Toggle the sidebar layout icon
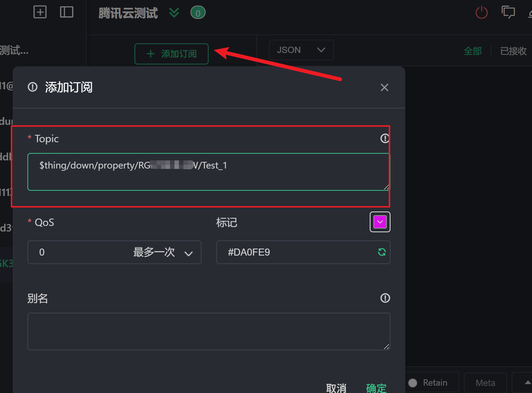Screen dimensions: 532x393 click(67, 12)
